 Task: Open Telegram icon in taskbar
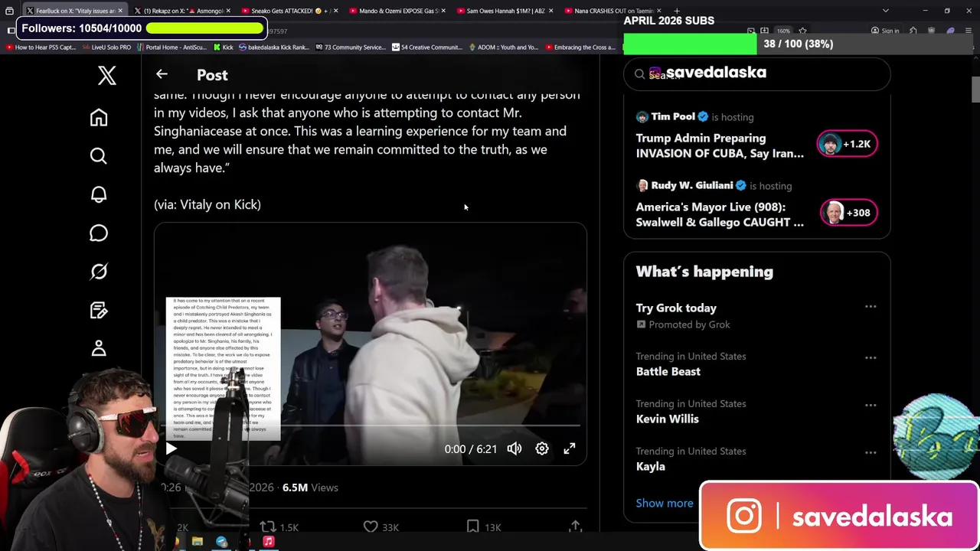221,542
